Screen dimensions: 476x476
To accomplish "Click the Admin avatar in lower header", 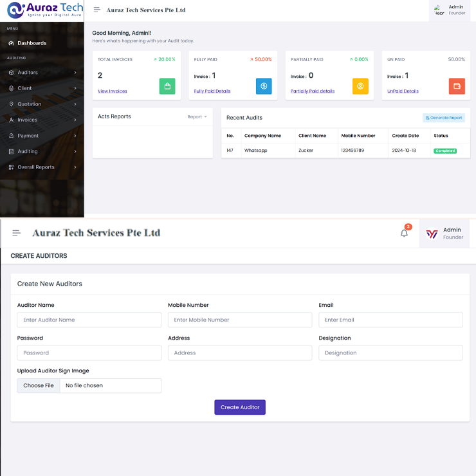I will tap(432, 233).
